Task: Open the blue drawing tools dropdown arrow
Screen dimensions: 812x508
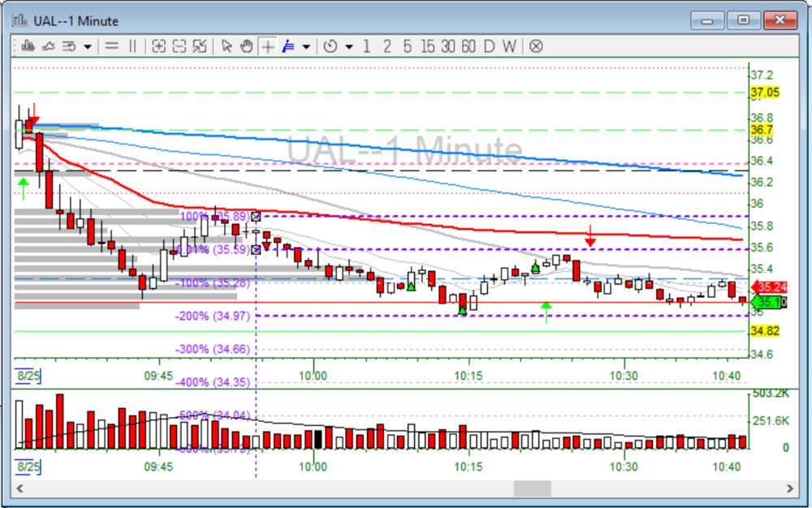Action: [x=306, y=46]
